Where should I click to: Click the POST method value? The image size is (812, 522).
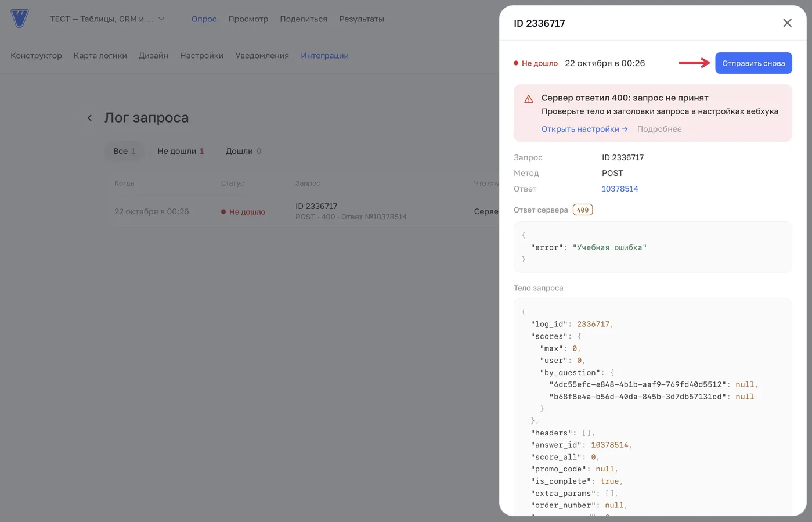click(x=612, y=173)
